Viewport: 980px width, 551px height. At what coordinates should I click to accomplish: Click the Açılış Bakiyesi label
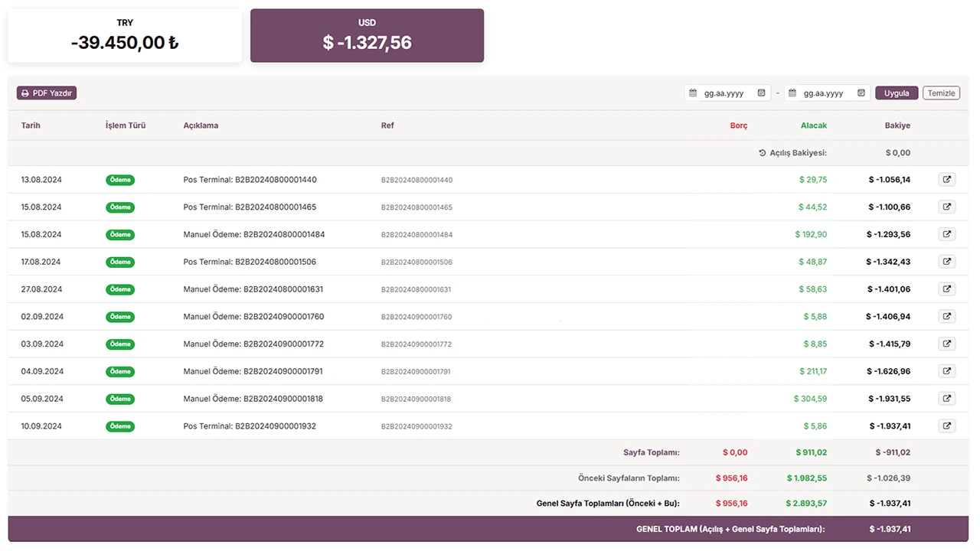(x=792, y=153)
